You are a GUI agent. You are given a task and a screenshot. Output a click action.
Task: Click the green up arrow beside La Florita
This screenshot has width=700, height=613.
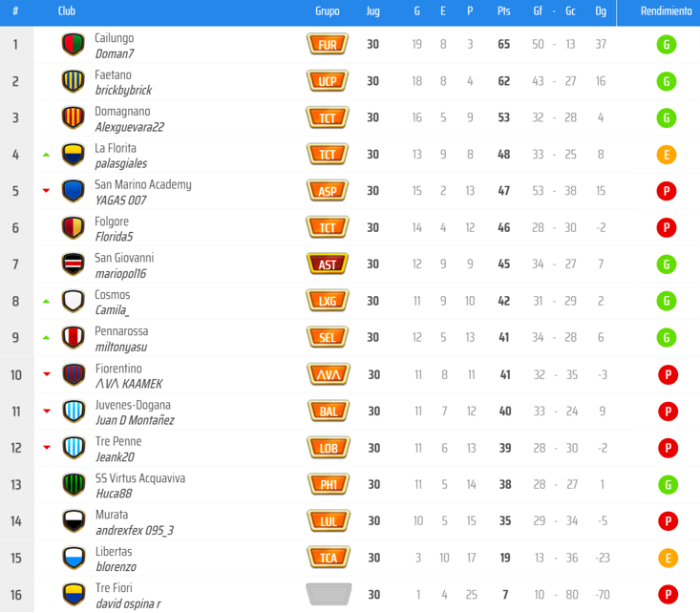coord(46,155)
